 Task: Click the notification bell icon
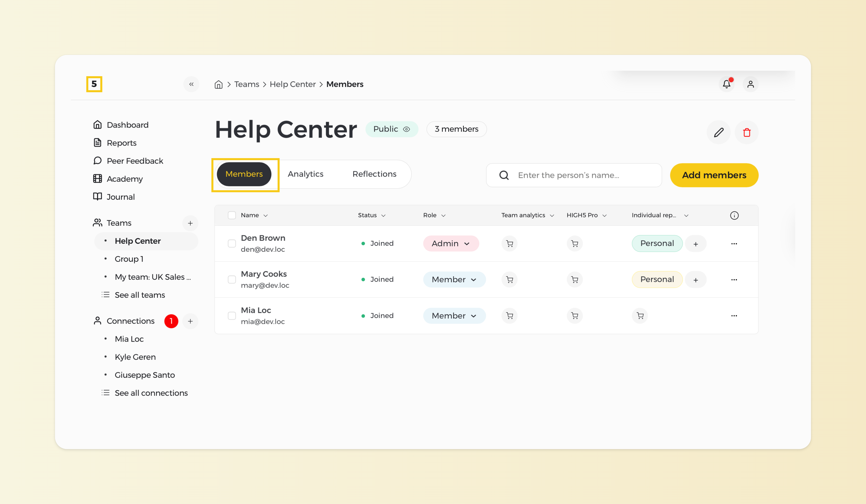[x=726, y=84]
